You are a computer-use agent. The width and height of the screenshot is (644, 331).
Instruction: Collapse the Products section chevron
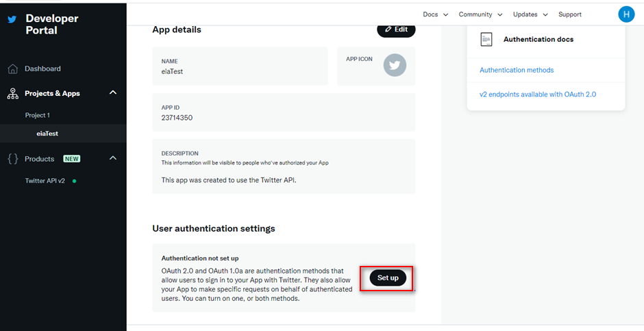click(x=113, y=158)
